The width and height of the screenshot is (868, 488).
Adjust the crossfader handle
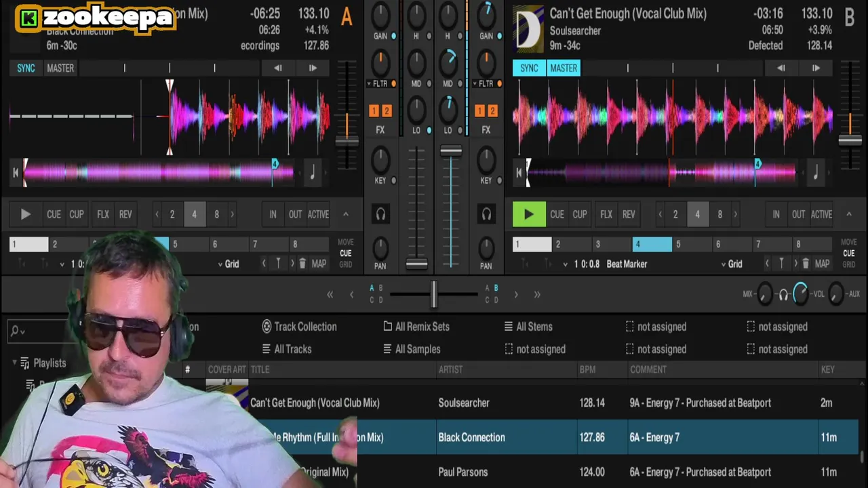[x=433, y=294]
